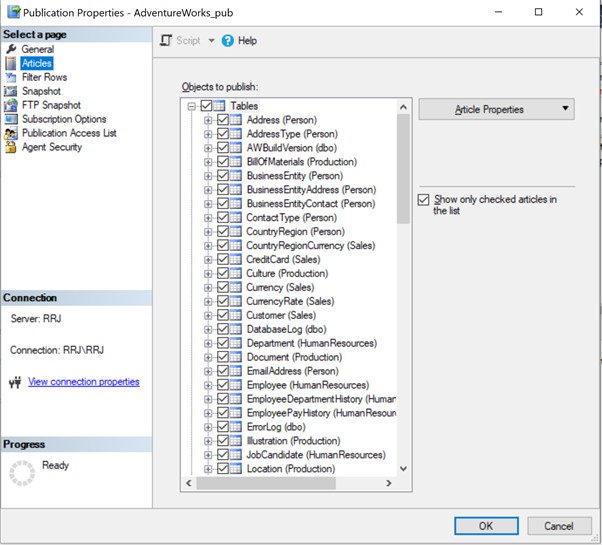Expand the EmailAddress (Person) node
The image size is (602, 545).
tap(208, 371)
